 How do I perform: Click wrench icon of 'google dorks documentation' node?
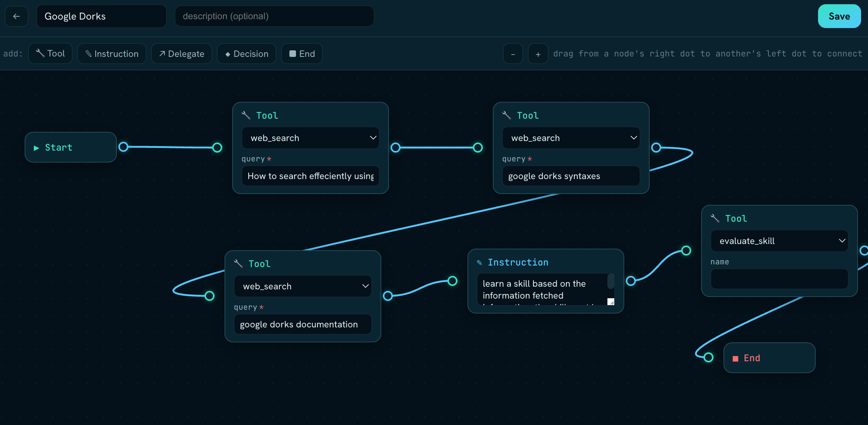238,264
